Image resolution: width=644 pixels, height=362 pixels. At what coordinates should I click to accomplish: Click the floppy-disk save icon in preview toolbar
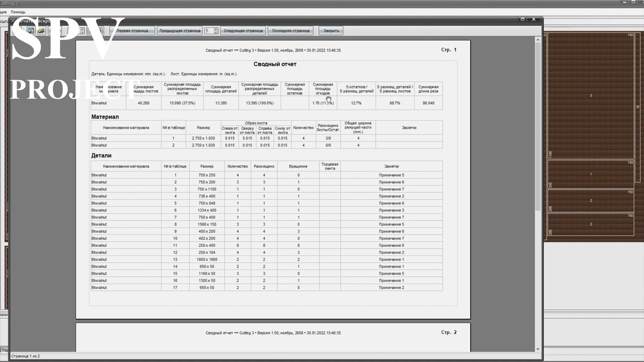click(x=31, y=31)
